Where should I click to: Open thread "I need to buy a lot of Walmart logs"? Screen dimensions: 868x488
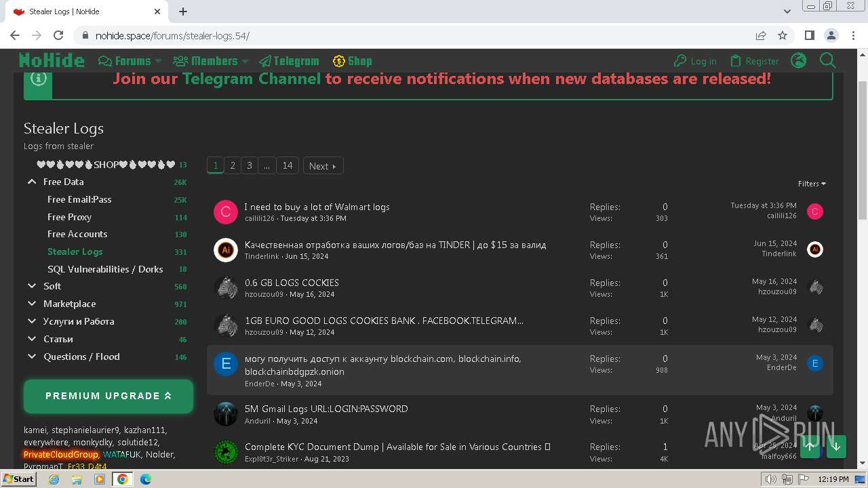pyautogui.click(x=317, y=207)
